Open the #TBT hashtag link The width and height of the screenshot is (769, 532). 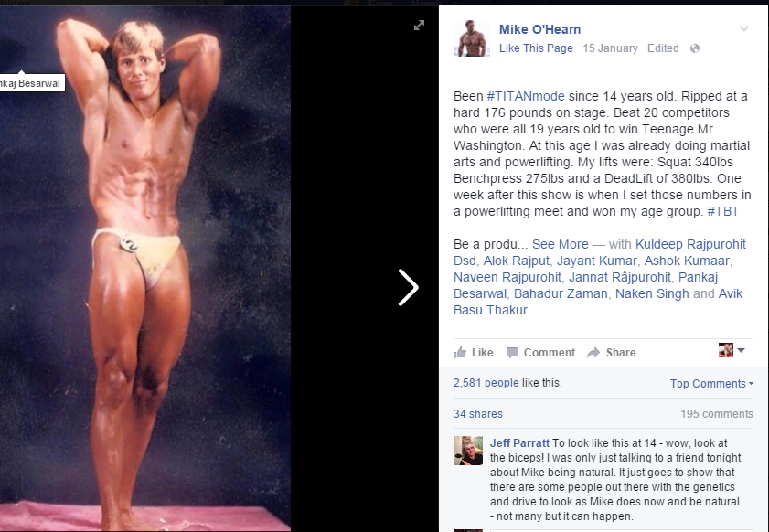click(x=723, y=211)
